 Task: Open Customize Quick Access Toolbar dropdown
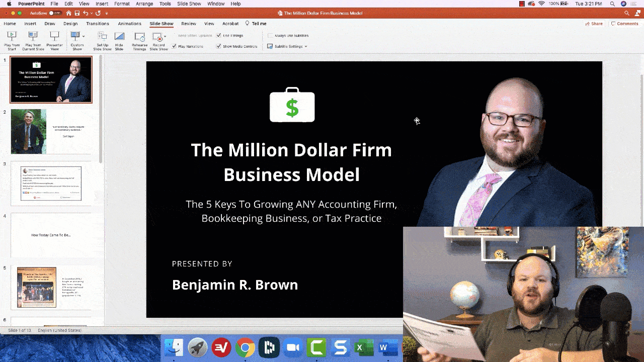click(x=107, y=13)
